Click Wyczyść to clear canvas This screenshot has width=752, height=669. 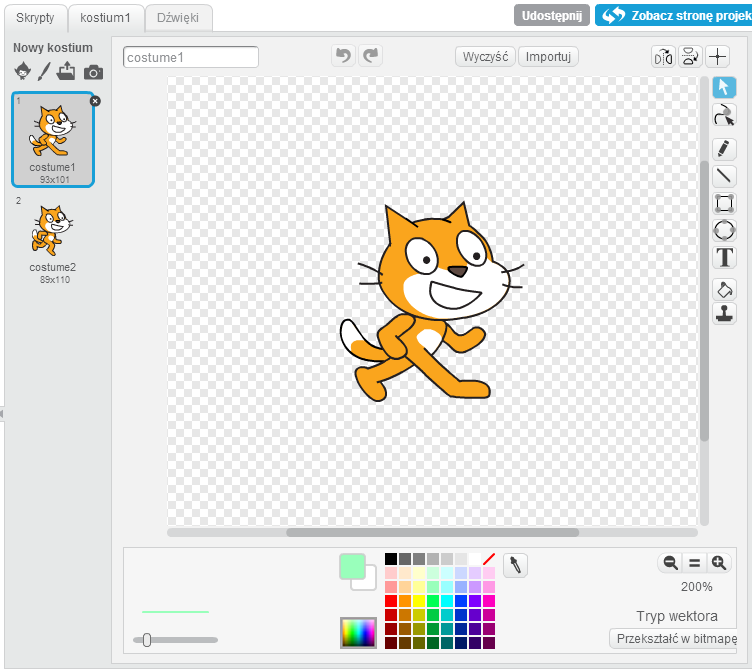(485, 57)
